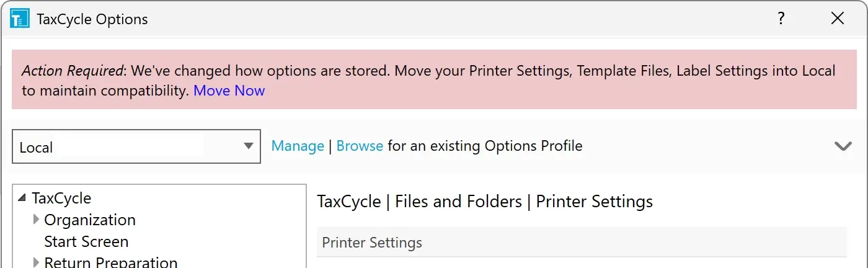Close the TaxCycle Options dialog

(838, 19)
